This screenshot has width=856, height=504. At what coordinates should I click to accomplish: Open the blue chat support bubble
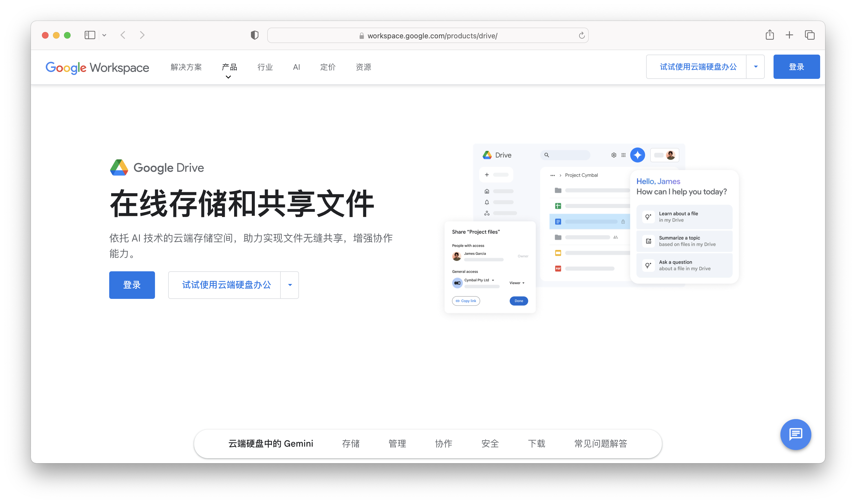(796, 434)
